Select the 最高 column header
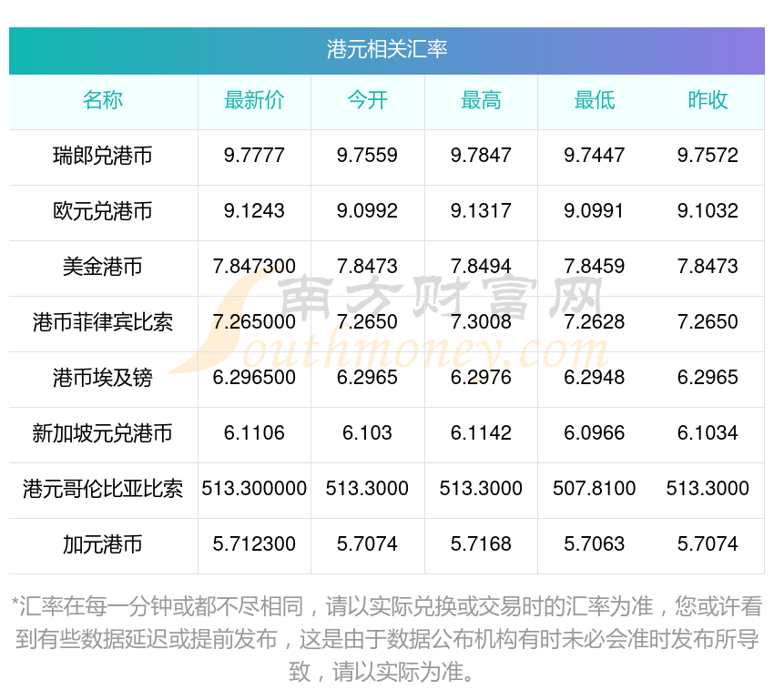This screenshot has height=700, width=774. coord(481,100)
